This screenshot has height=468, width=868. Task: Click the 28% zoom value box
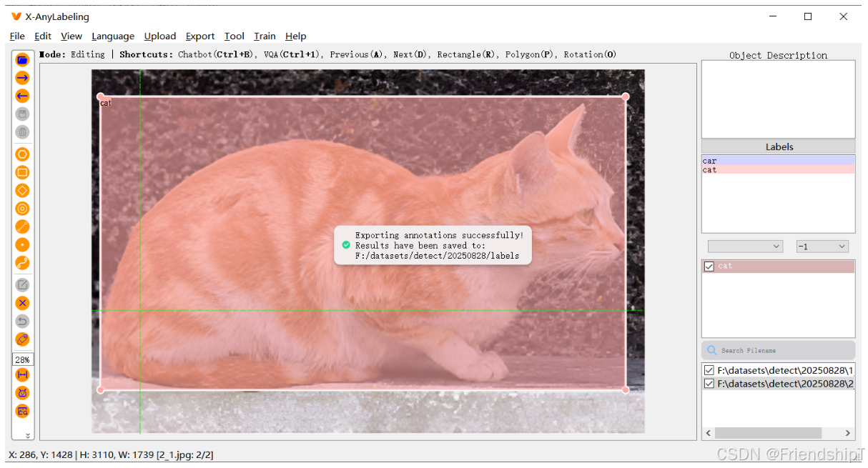click(22, 359)
